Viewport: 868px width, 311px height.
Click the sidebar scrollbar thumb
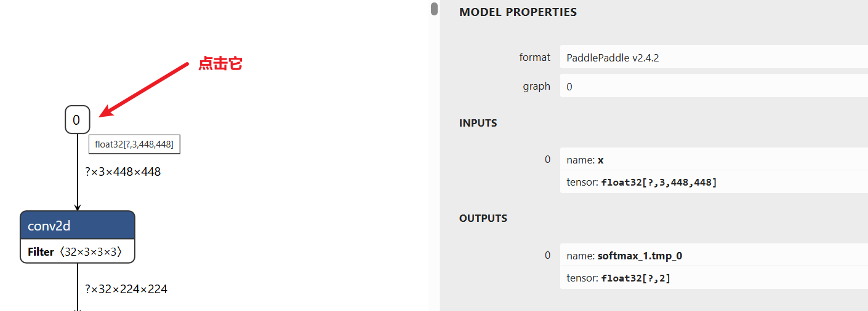tap(434, 9)
